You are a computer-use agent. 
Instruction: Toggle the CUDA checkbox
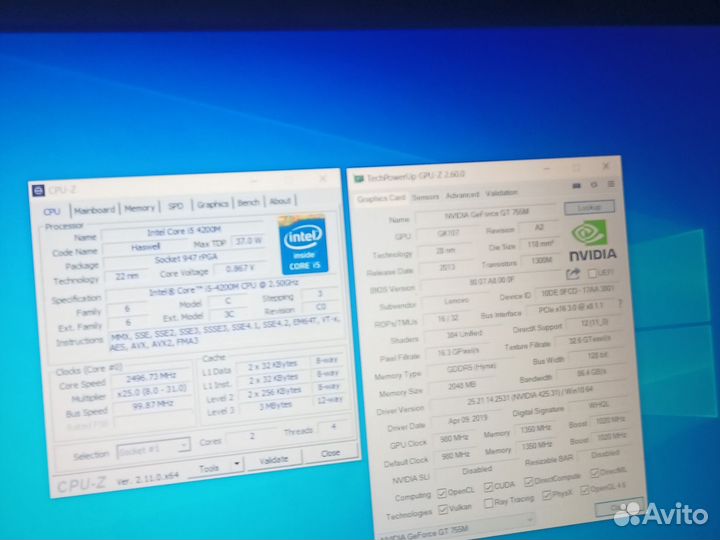(x=488, y=487)
